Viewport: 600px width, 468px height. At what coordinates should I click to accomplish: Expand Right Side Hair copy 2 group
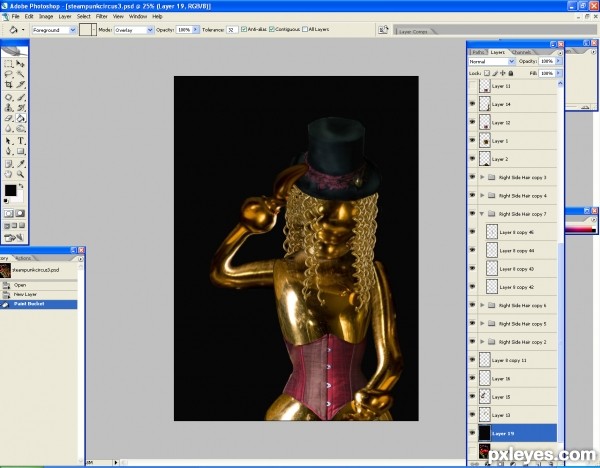pyautogui.click(x=482, y=342)
